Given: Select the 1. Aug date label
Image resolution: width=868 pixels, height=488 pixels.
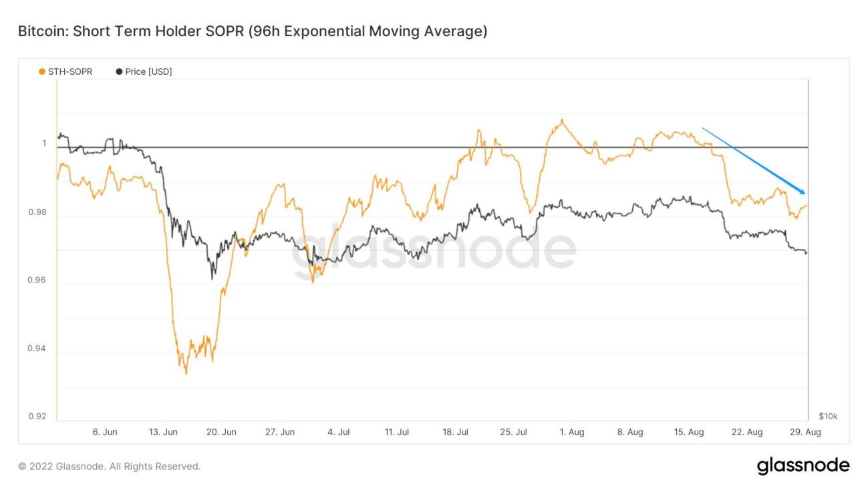Looking at the screenshot, I should pos(572,432).
